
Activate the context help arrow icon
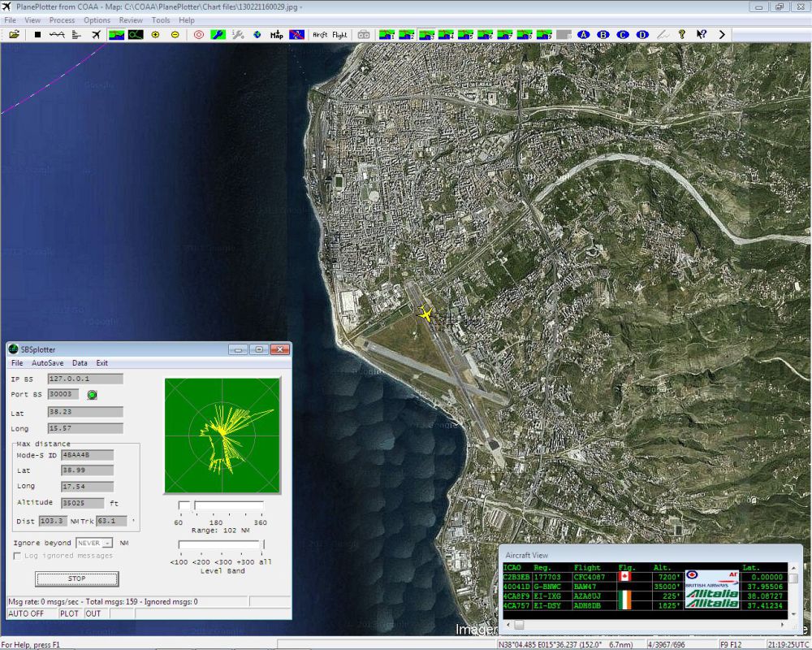pyautogui.click(x=701, y=34)
